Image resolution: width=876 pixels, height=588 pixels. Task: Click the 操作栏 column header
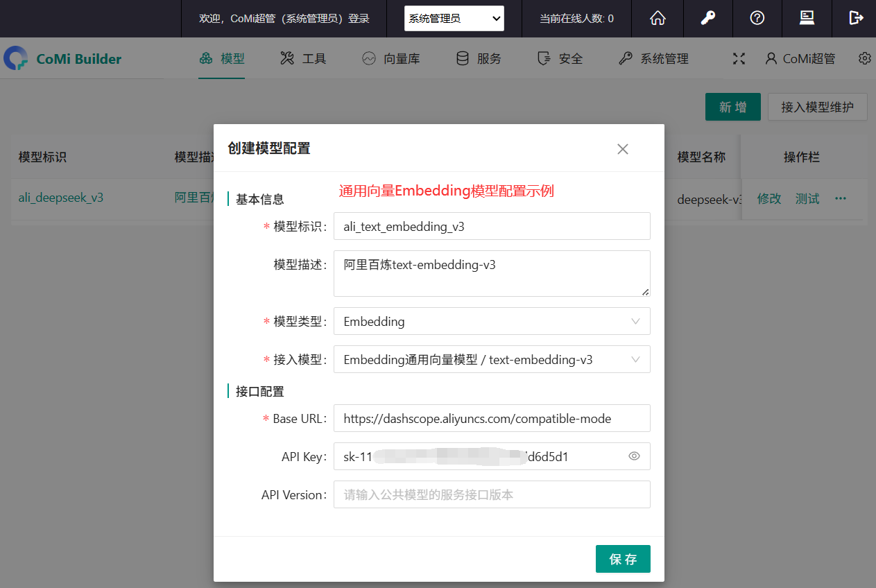coord(802,157)
